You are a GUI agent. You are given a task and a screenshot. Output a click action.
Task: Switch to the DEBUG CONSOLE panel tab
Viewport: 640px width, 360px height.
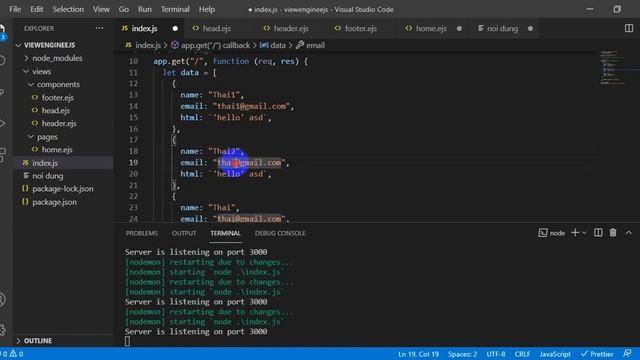coord(280,233)
